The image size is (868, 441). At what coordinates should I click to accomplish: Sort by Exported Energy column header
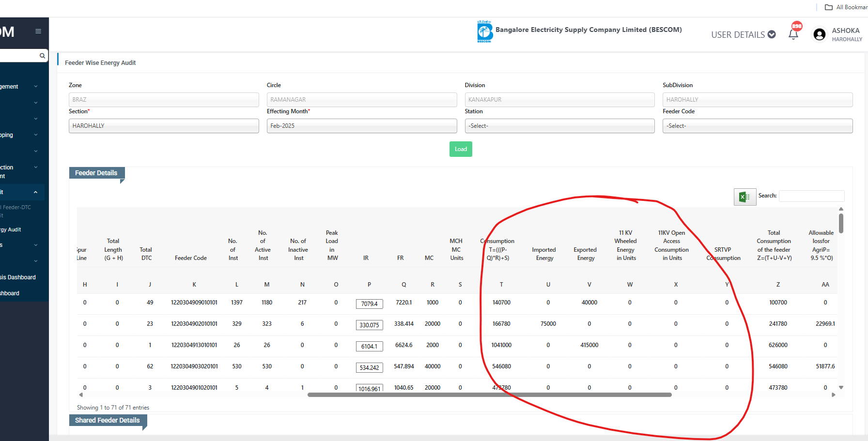coord(585,254)
